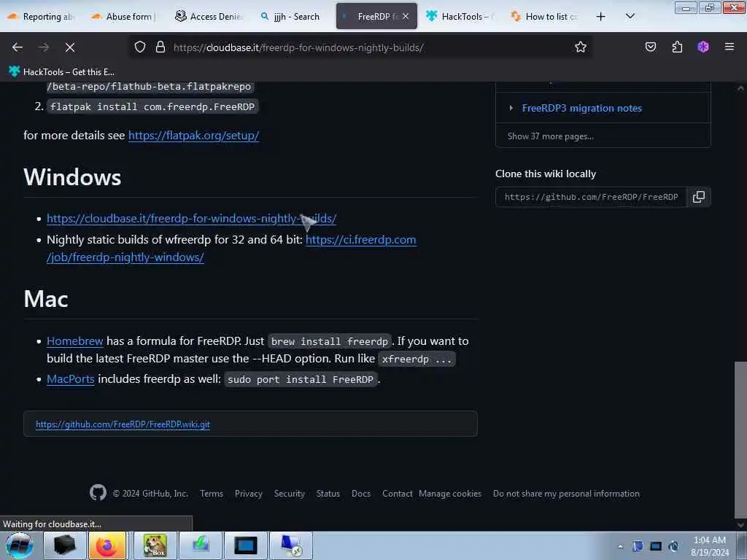Show hidden system tray icons
This screenshot has width=747, height=560.
coord(620,546)
